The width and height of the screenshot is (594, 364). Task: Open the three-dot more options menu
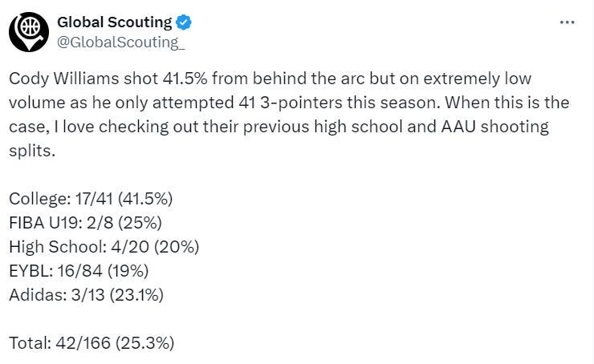click(567, 22)
